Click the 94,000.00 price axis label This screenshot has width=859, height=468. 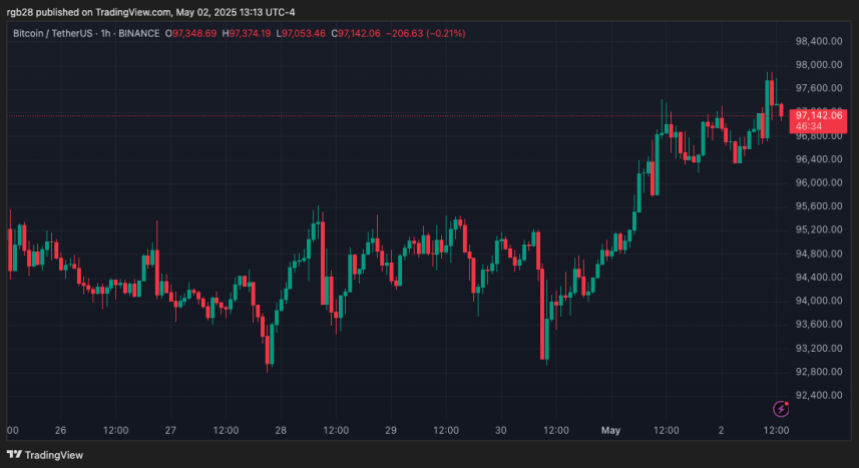coord(818,301)
